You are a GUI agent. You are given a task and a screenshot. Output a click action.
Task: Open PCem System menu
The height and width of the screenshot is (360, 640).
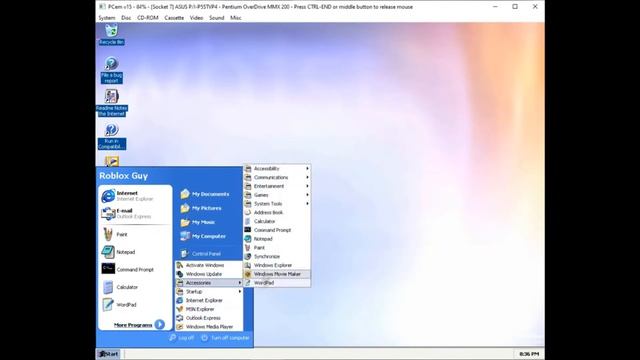click(107, 18)
